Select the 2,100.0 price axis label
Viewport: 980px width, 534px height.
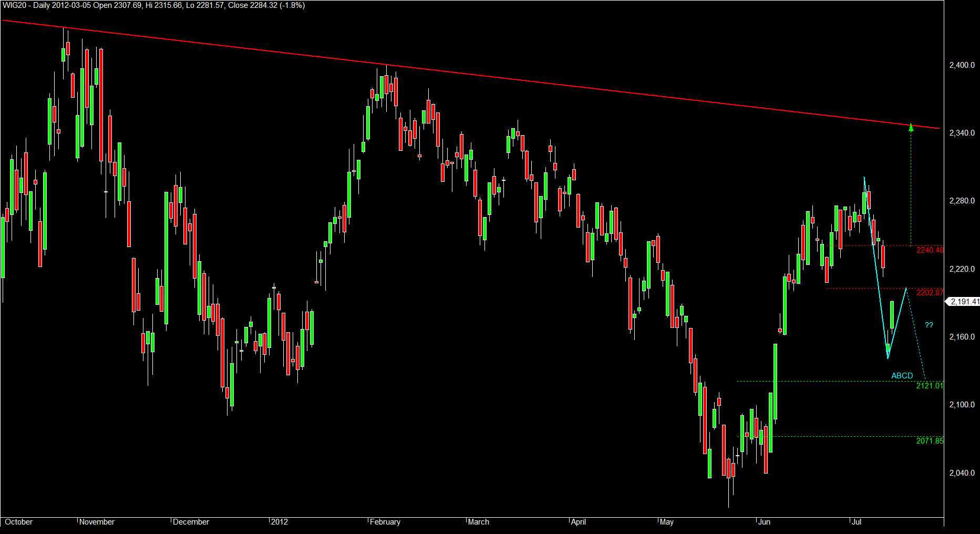point(962,405)
